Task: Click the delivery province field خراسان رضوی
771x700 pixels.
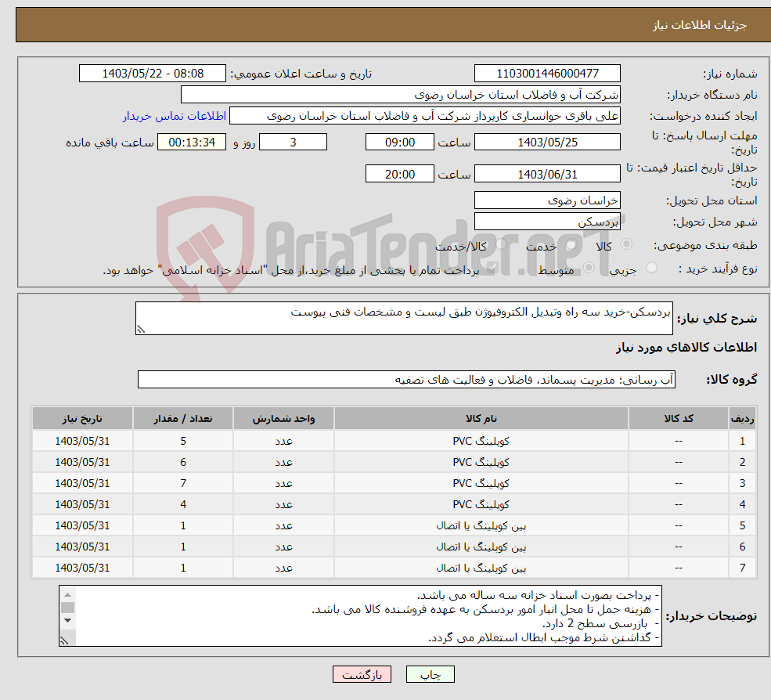Action: point(547,200)
